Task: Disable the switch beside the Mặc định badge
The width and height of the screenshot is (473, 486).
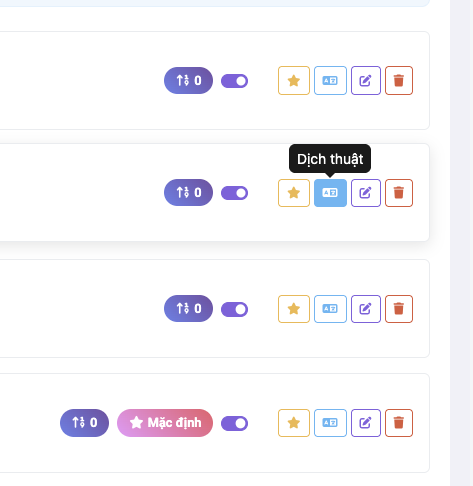Action: (235, 423)
